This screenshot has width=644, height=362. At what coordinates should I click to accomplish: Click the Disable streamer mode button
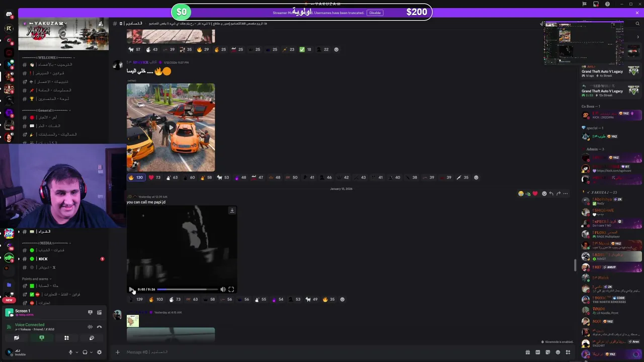tap(375, 13)
